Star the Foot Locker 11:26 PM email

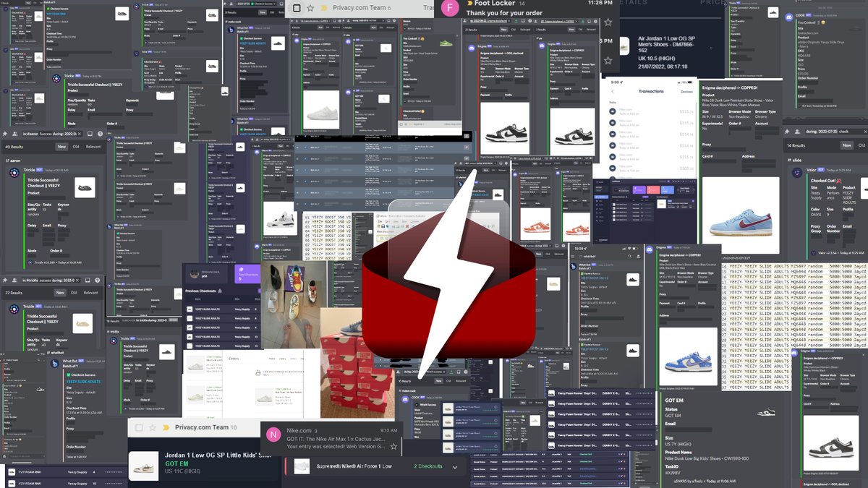[x=608, y=22]
